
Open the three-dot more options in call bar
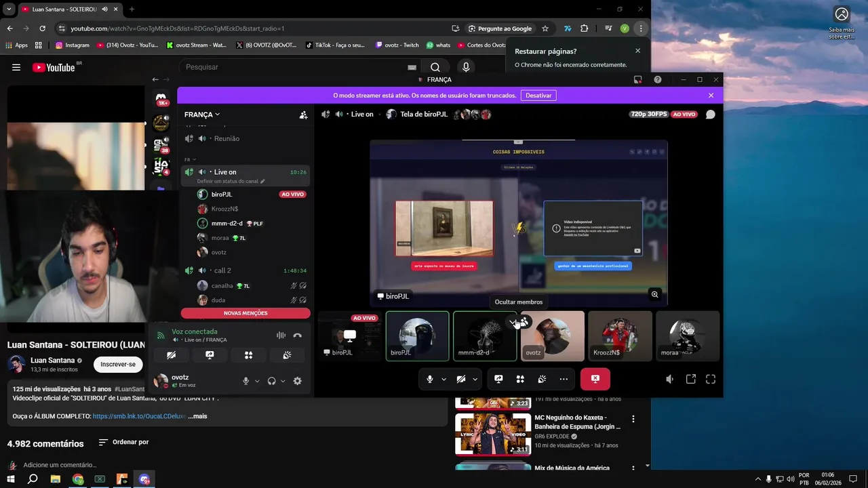pos(564,380)
